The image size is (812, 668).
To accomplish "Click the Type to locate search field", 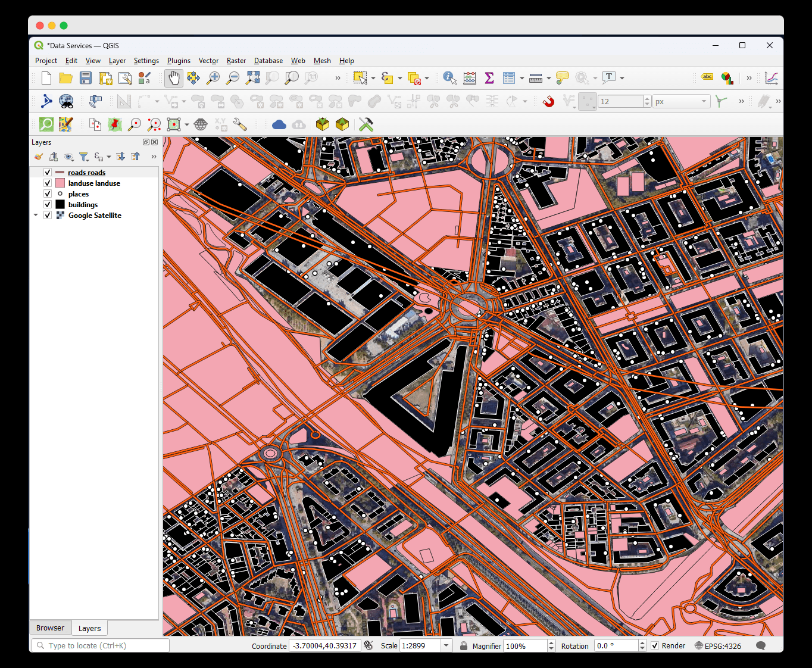I will coord(99,645).
